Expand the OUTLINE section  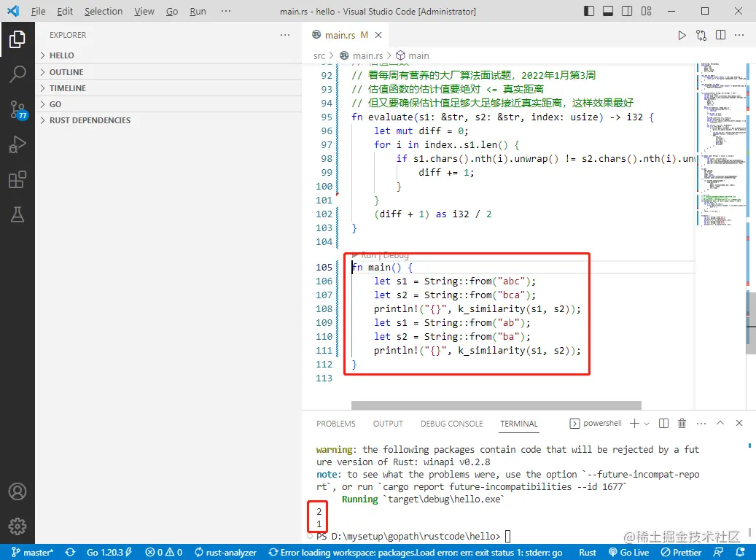[168, 72]
